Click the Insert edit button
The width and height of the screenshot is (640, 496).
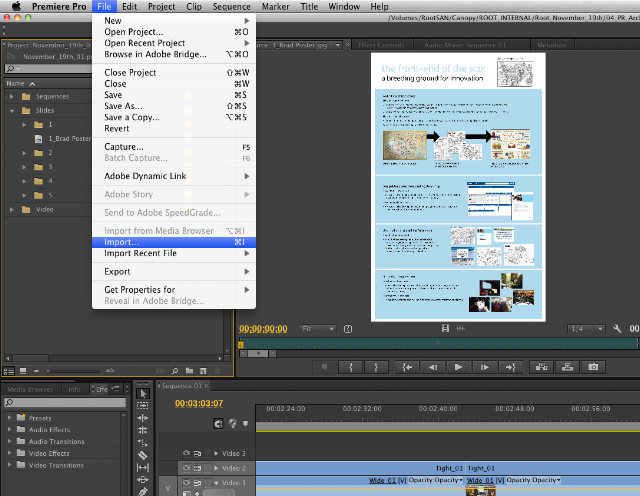coord(541,367)
